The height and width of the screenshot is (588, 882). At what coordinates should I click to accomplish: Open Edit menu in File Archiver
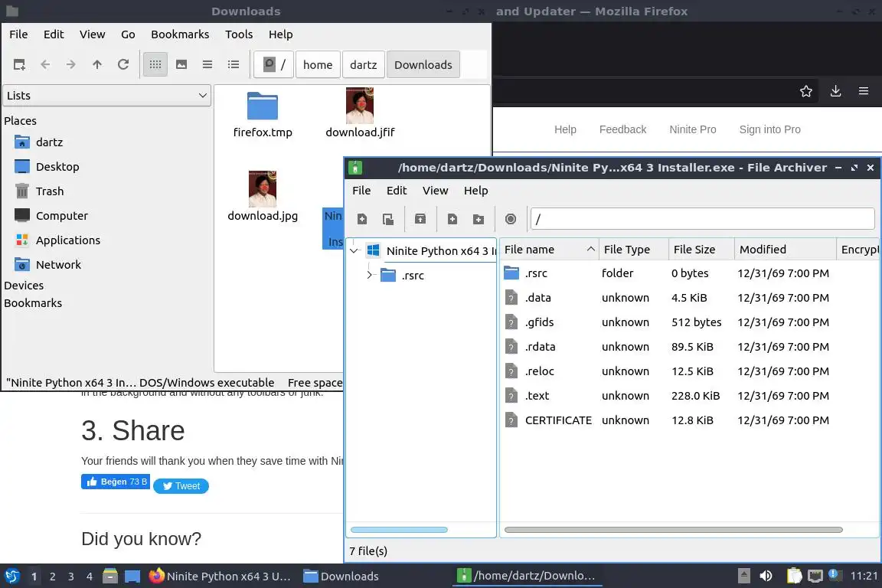397,191
